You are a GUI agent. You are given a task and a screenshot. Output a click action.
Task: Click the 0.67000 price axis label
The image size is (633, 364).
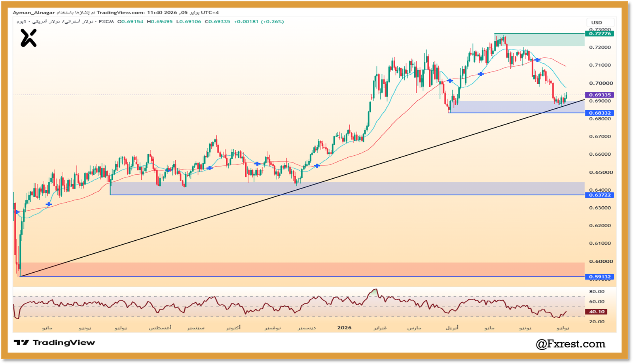(600, 137)
